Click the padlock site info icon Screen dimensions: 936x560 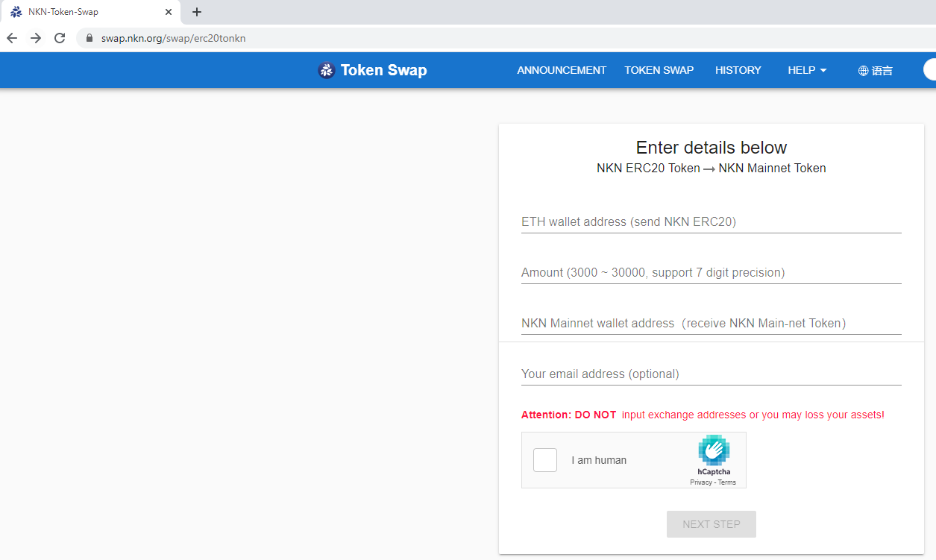89,38
